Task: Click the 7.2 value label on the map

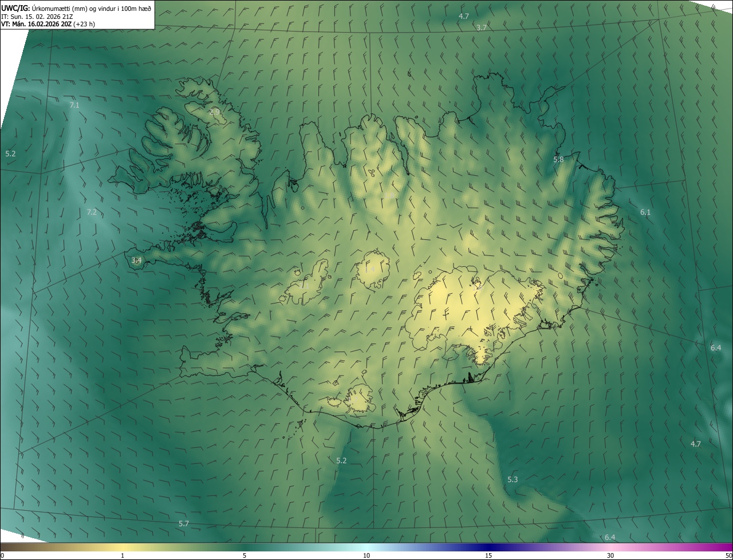Action: (92, 212)
